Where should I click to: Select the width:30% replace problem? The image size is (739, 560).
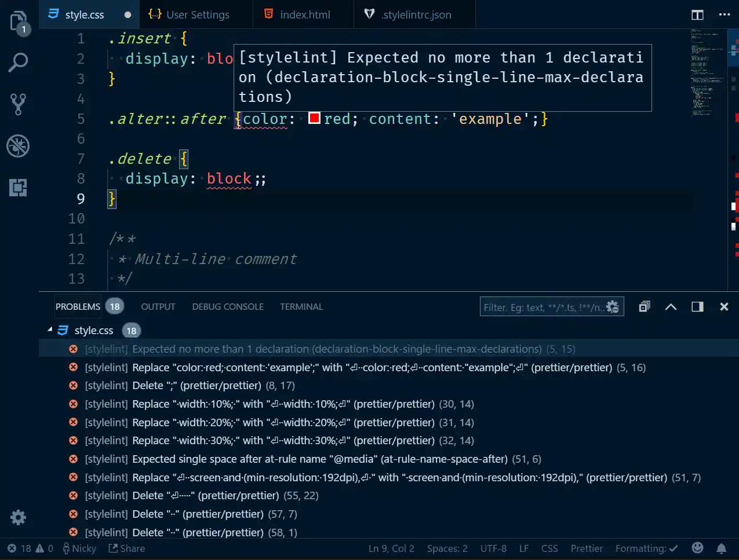coord(388,441)
